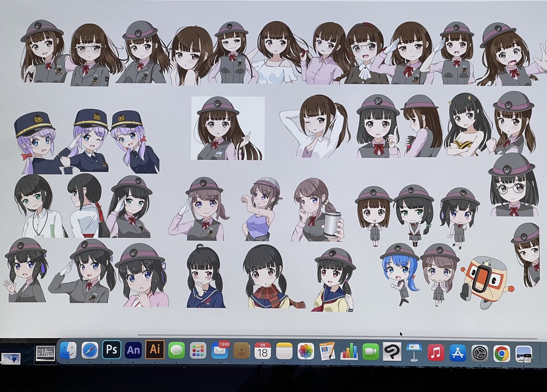The height and width of the screenshot is (392, 547).
Task: Select the girl holding a silver can
Action: pos(318,210)
